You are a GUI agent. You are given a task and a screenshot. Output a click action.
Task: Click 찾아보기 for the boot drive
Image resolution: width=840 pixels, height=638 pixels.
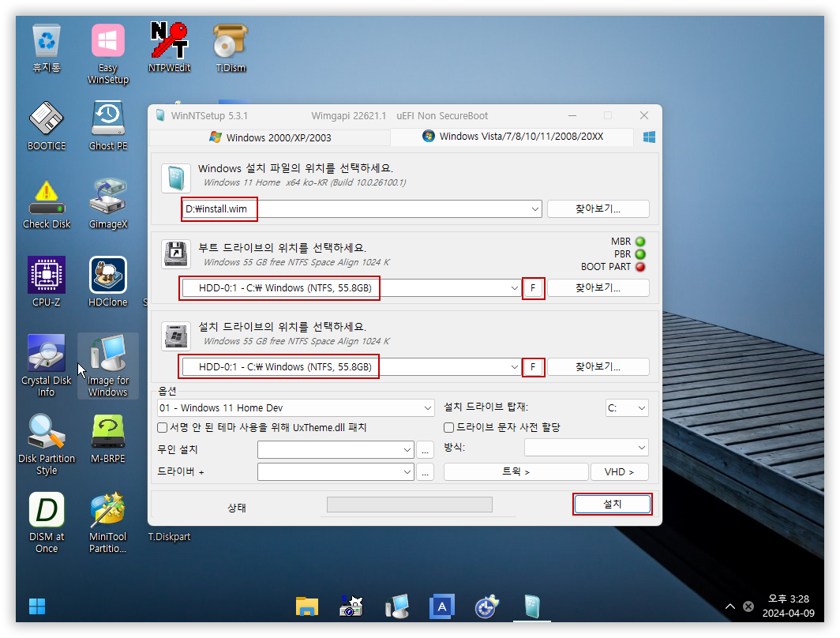598,288
